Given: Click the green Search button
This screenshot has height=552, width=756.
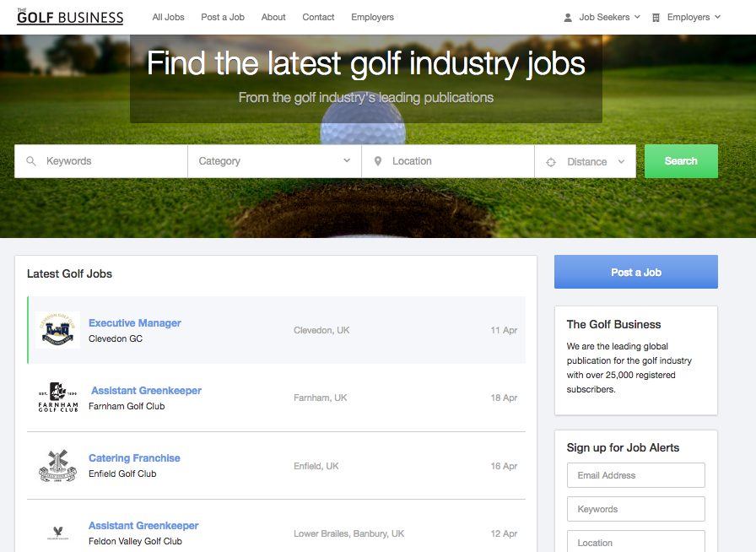Looking at the screenshot, I should click(681, 160).
